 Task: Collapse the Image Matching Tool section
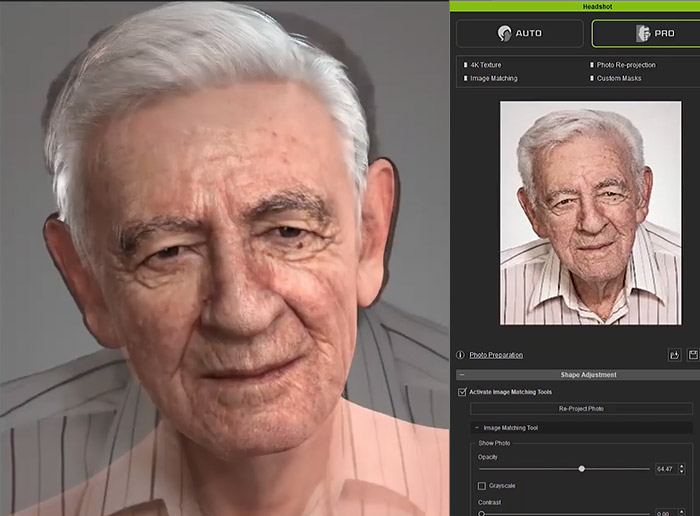[477, 428]
